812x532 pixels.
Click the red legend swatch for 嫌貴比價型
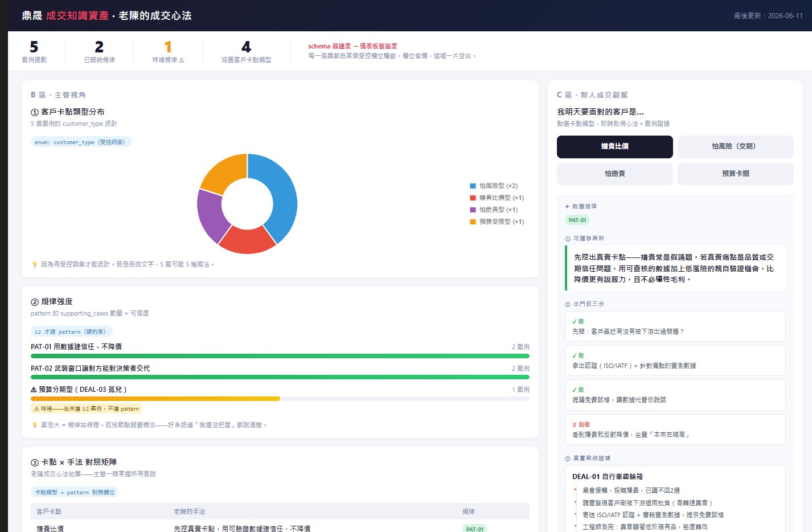[473, 198]
